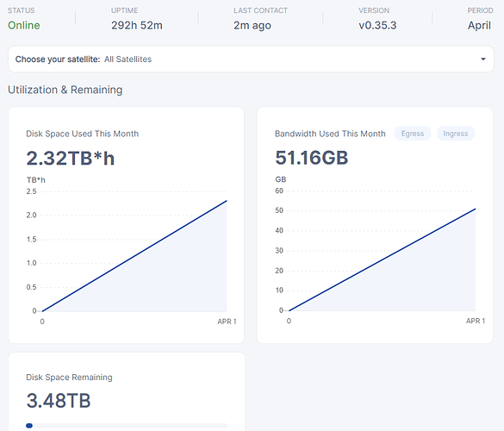The width and height of the screenshot is (504, 431).
Task: Click the 292h 52m uptime value
Action: pyautogui.click(x=137, y=25)
